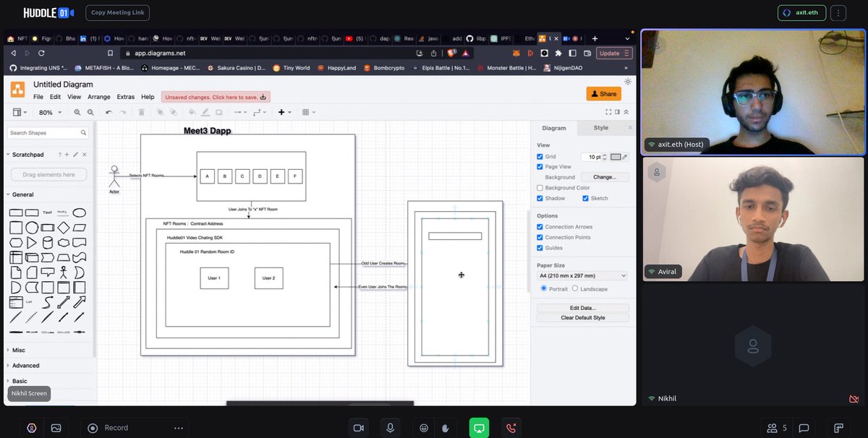Enter fullscreen in diagrams.net toolbar
Viewport: 868px width, 438px height.
coord(608,112)
